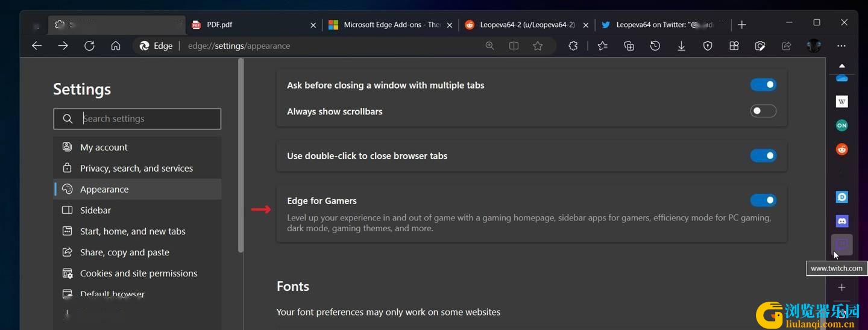Screen dimensions: 868x330
Task: Click the Share toolbar icon
Action: (x=787, y=46)
